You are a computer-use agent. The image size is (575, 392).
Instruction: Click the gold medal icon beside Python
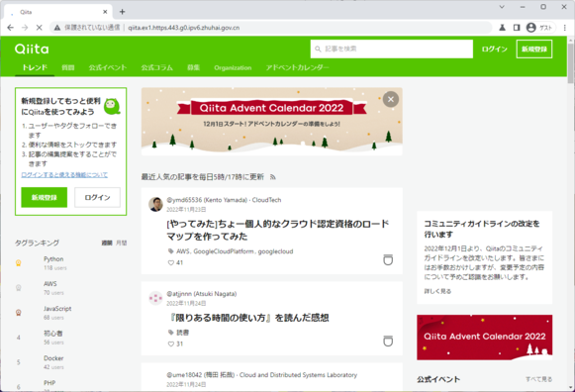point(19,263)
